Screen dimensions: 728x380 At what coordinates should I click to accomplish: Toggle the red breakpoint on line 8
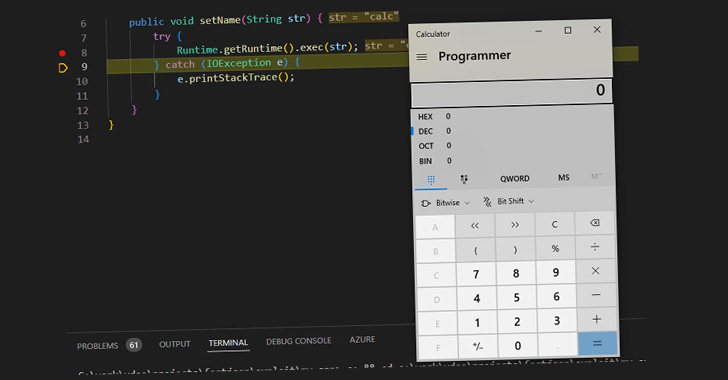tap(62, 53)
